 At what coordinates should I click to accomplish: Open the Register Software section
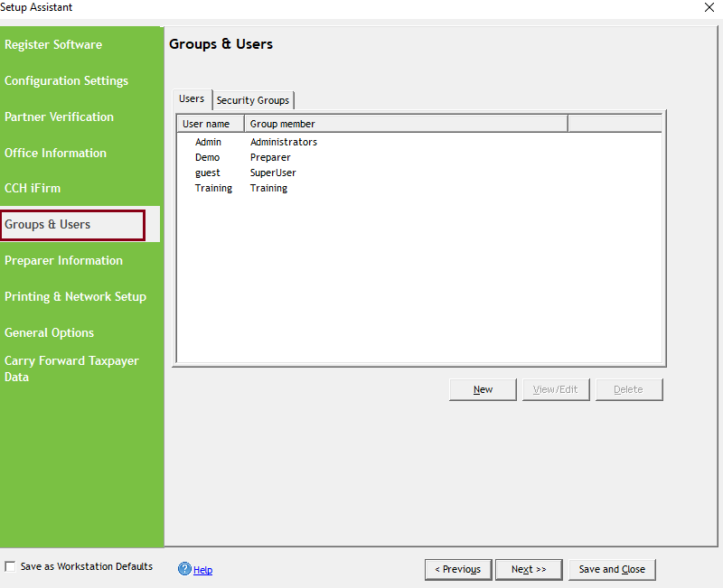pyautogui.click(x=54, y=44)
